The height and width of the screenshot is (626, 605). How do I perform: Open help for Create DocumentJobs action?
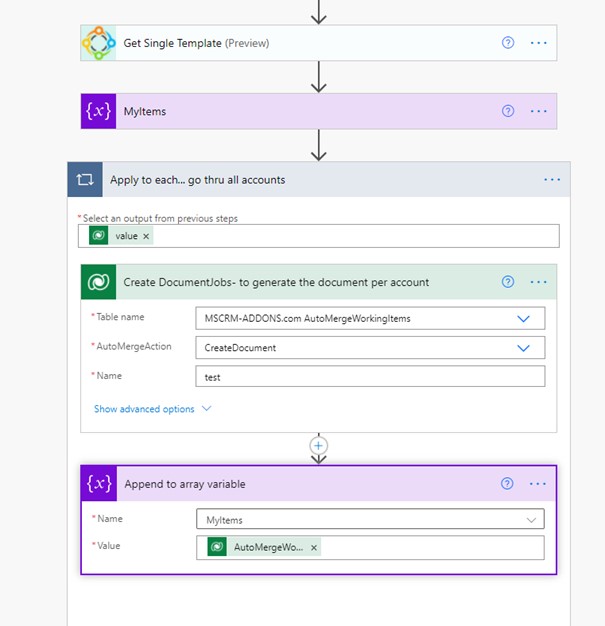tap(508, 282)
